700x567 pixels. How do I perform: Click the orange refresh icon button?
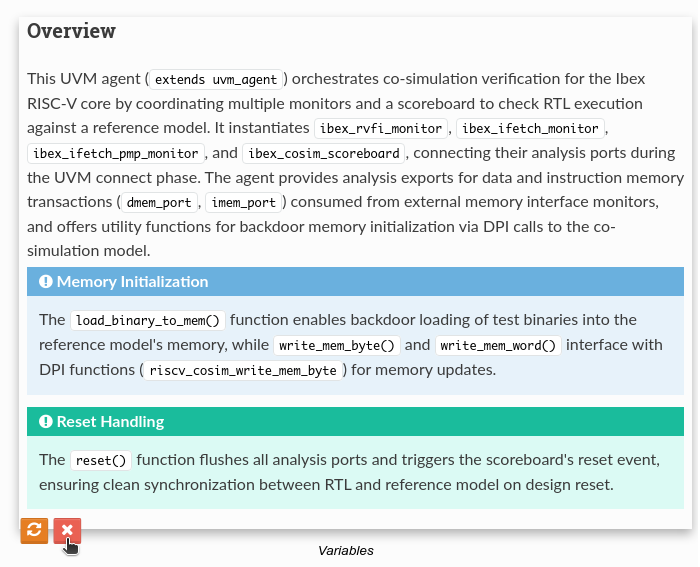point(34,531)
